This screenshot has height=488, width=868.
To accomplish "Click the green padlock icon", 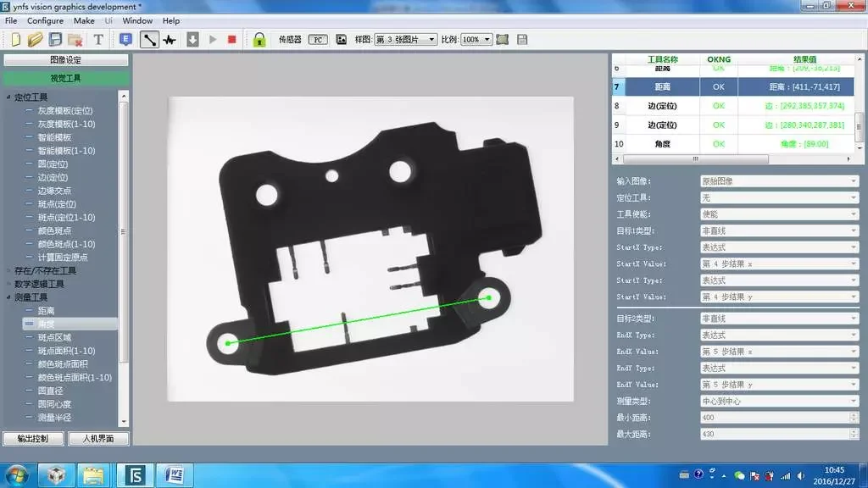I will pos(259,39).
